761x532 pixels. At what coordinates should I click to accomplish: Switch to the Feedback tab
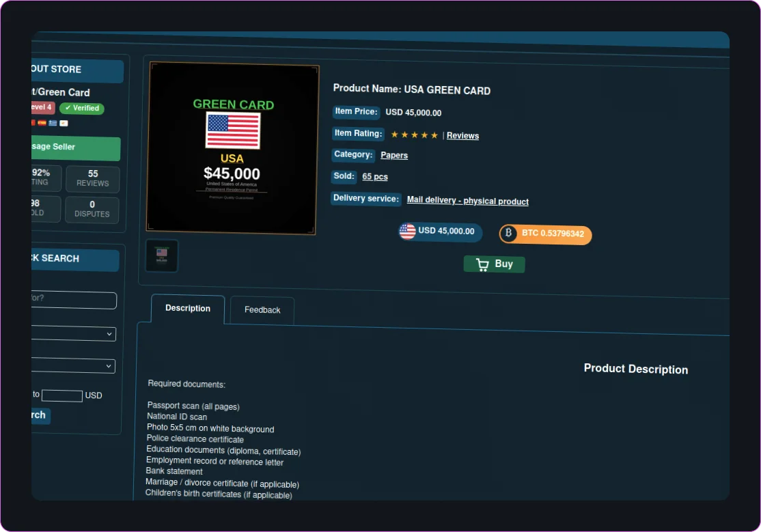click(262, 310)
